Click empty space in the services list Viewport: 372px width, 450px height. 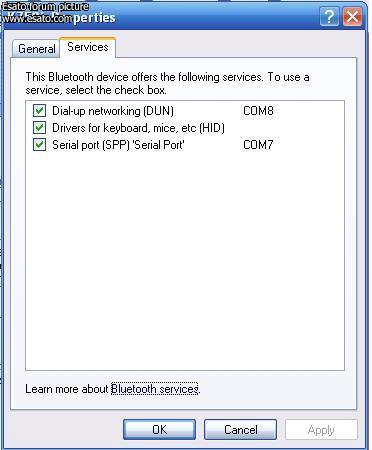[185, 260]
